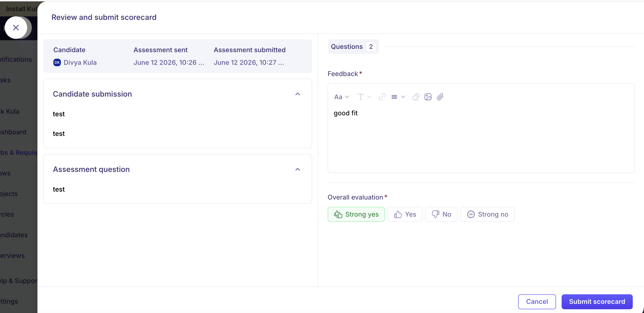The image size is (644, 313).
Task: Click the Candidate submission heading
Action: click(92, 94)
